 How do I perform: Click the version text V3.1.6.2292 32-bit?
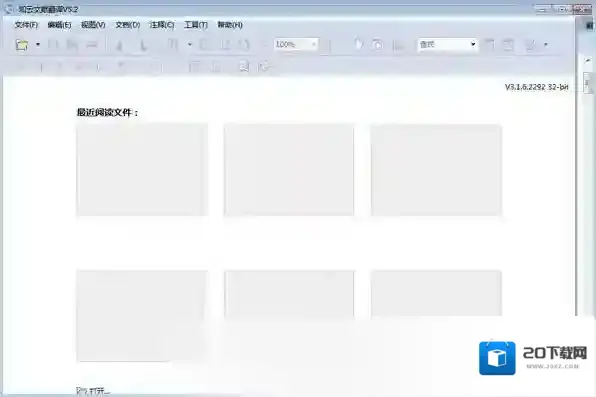point(536,87)
